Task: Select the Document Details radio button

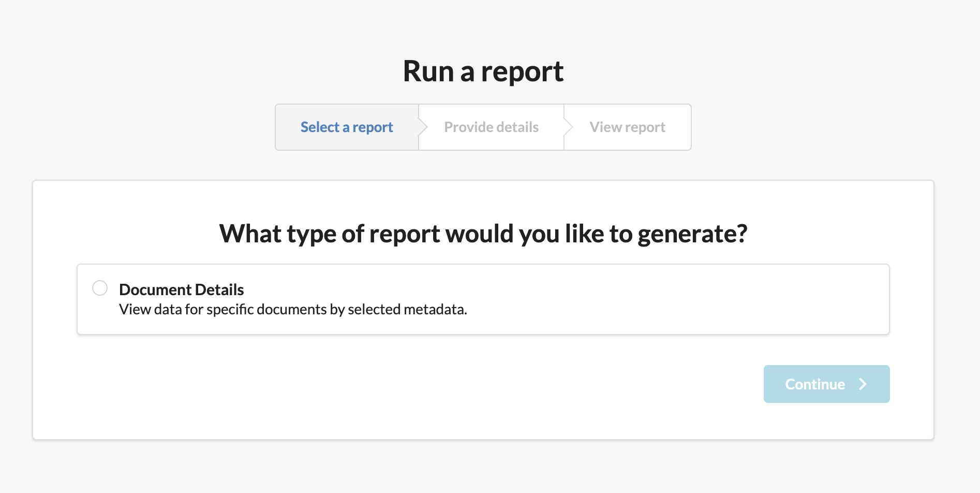Action: [x=100, y=288]
